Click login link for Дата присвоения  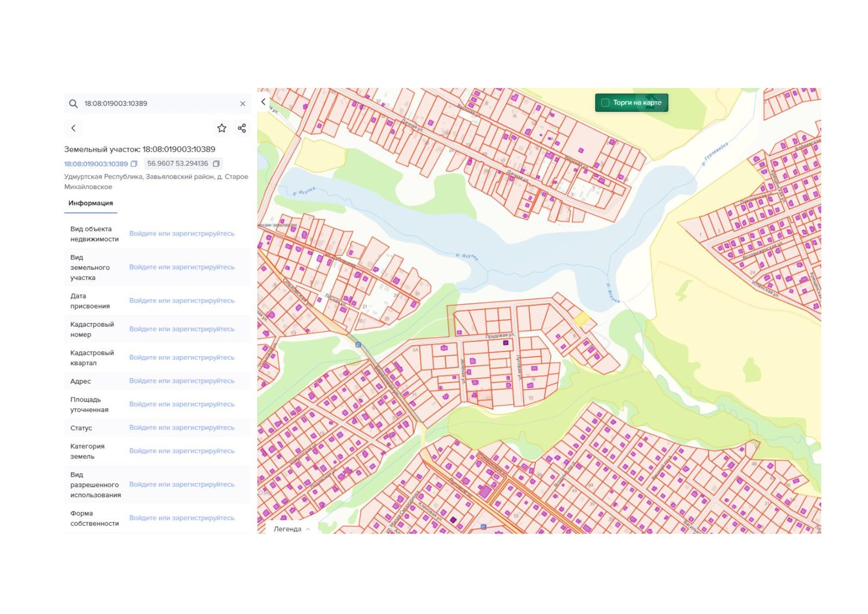[x=182, y=301]
